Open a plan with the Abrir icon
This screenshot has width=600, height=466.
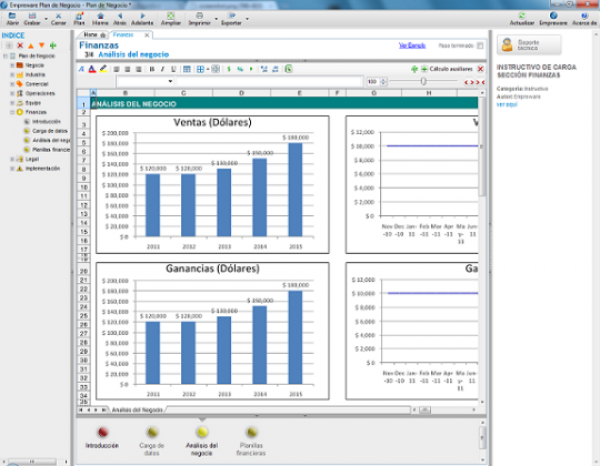coord(12,18)
